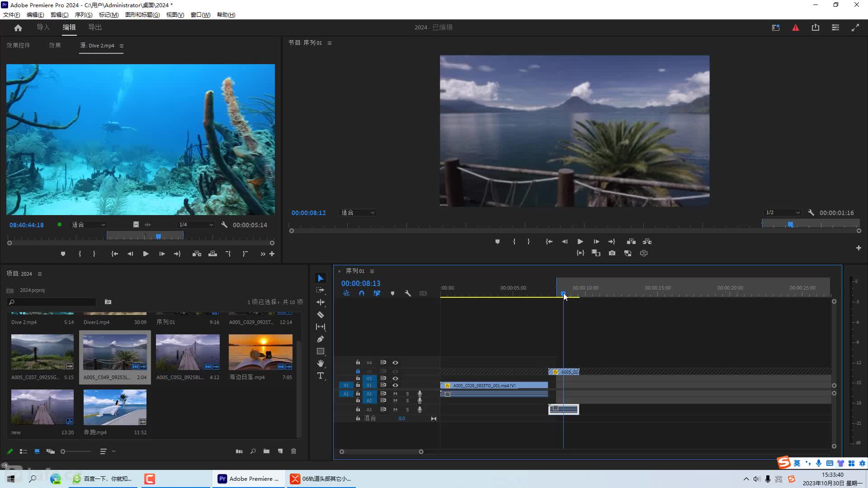Toggle linked selection in timeline
This screenshot has width=868, height=488.
tap(377, 293)
